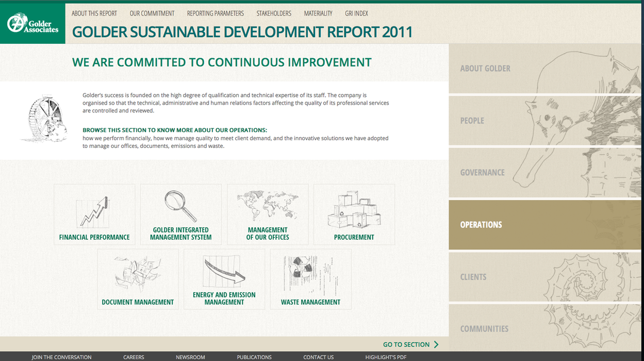644x361 pixels.
Task: Click the water wheel sketch illustration
Action: (45, 118)
